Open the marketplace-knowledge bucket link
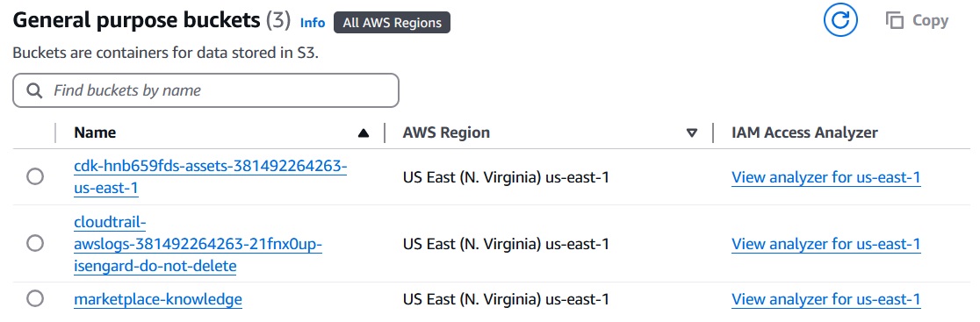The width and height of the screenshot is (980, 322). pyautogui.click(x=157, y=299)
